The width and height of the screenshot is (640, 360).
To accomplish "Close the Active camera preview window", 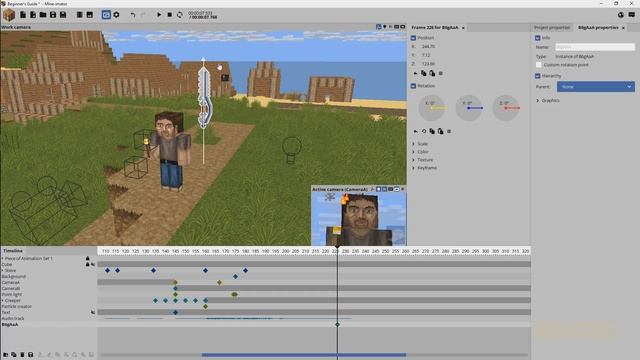I will tap(402, 189).
